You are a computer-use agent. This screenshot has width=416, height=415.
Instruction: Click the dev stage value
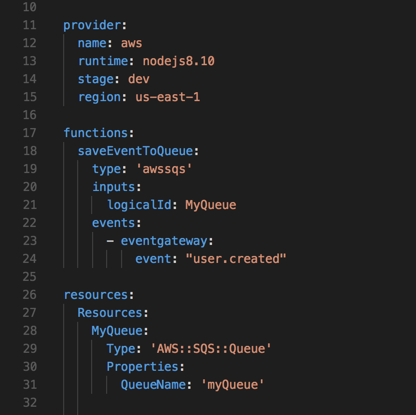[139, 79]
